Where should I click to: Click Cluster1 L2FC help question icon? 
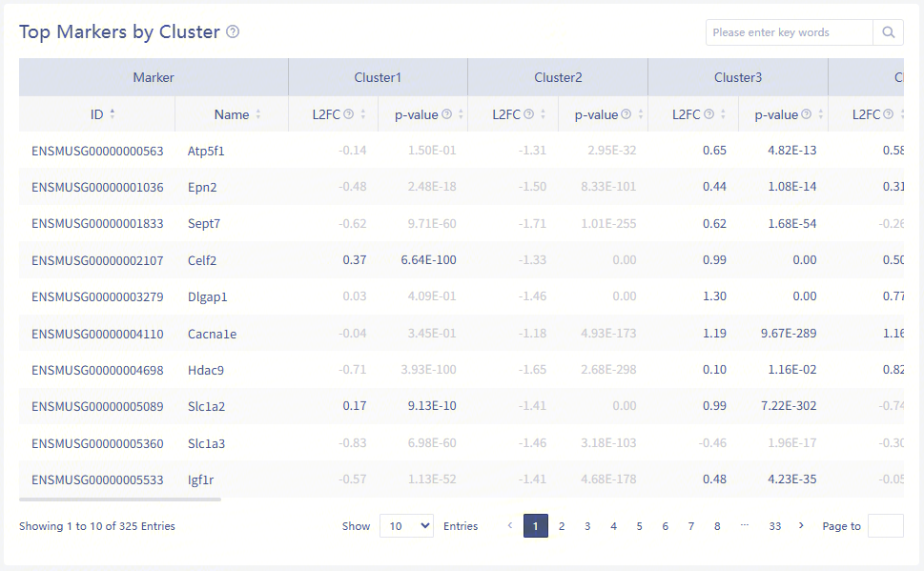(348, 114)
